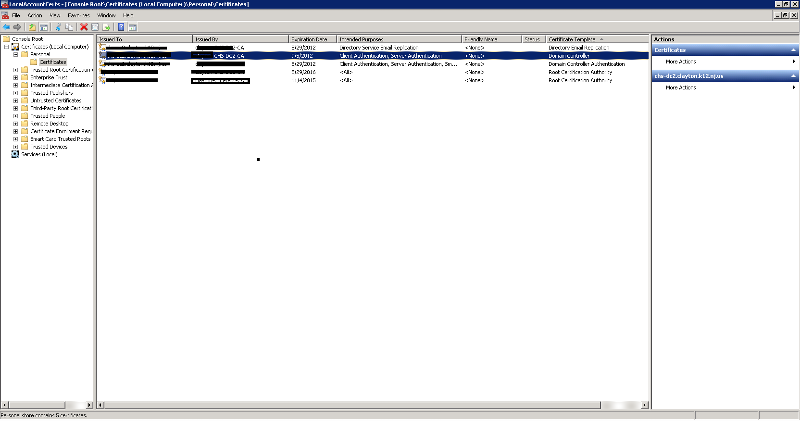Sort by the Friendly Name column header
Viewport: 800px width, 421px height.
[492, 39]
